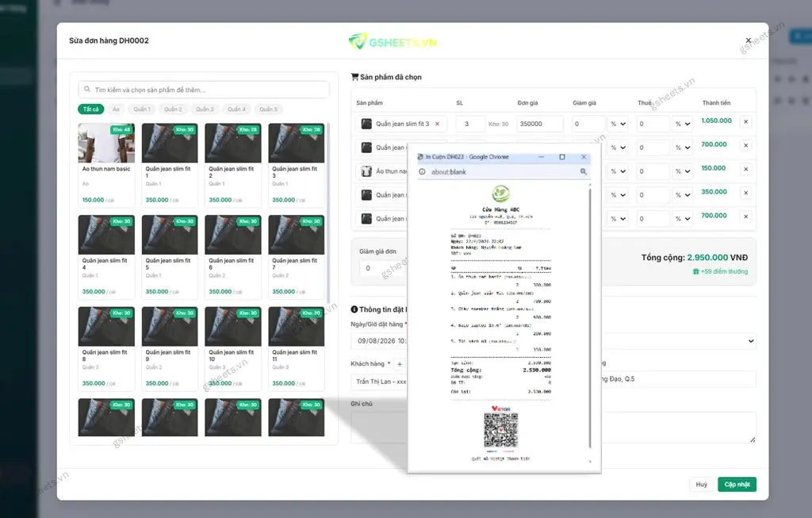Edit the Giảm giá đơn discount field

point(383,268)
